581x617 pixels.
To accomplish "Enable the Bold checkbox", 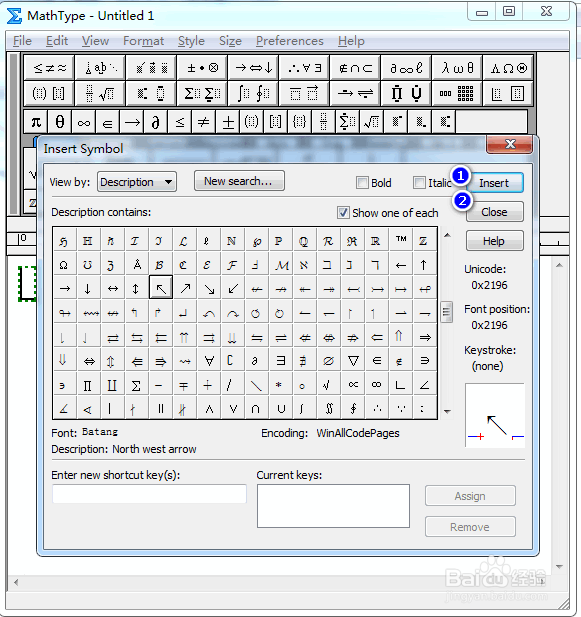I will tap(362, 183).
